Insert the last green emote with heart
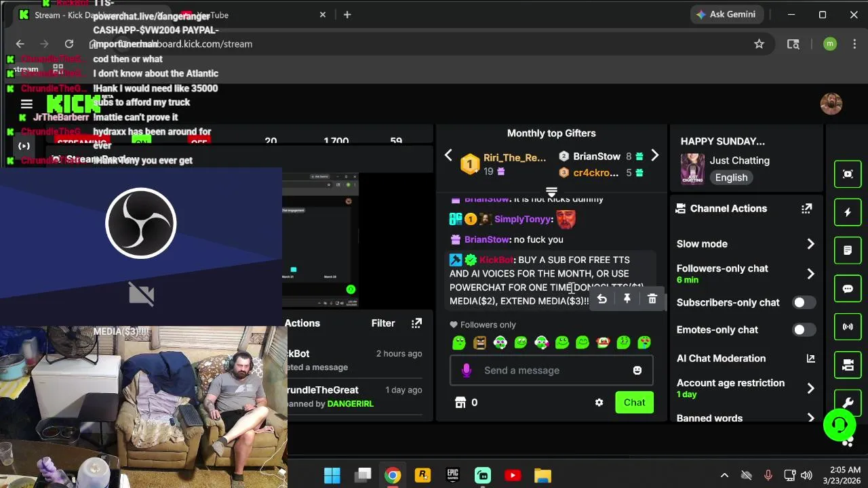Viewport: 868px width, 488px height. click(644, 343)
